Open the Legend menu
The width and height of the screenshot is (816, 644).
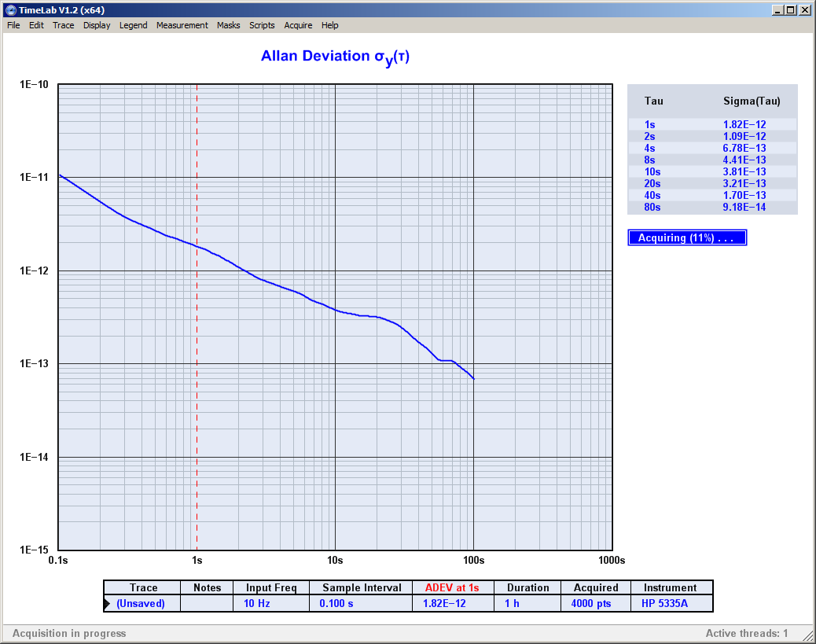click(x=133, y=25)
